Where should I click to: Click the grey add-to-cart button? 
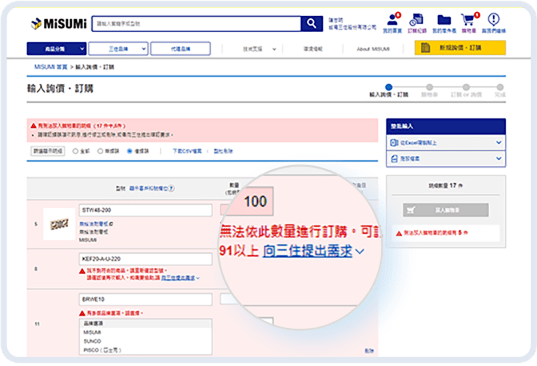(x=446, y=210)
